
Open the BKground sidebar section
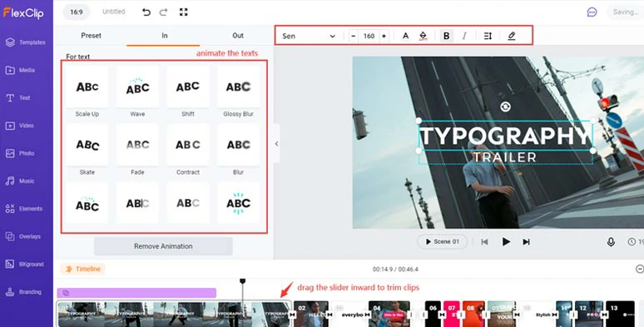coord(25,264)
